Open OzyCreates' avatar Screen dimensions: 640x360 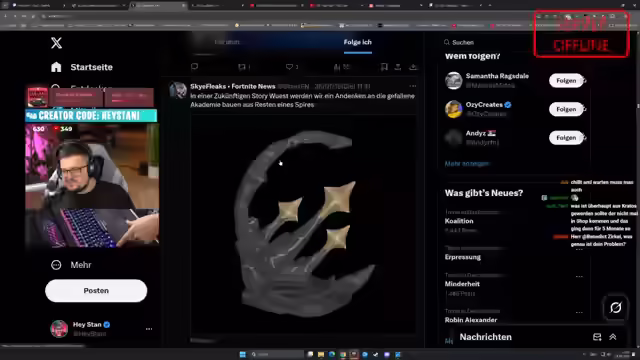453,109
